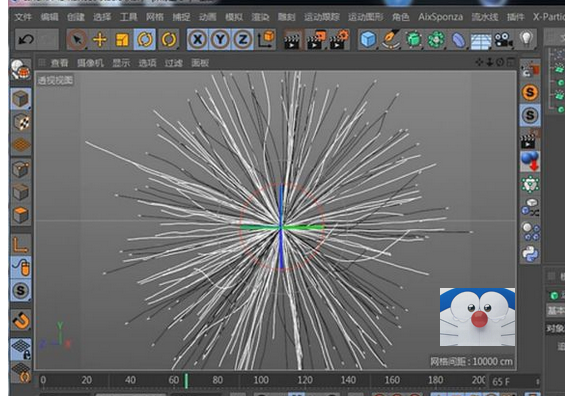This screenshot has width=565, height=396.
Task: Click the Undo arrow icon
Action: point(26,39)
